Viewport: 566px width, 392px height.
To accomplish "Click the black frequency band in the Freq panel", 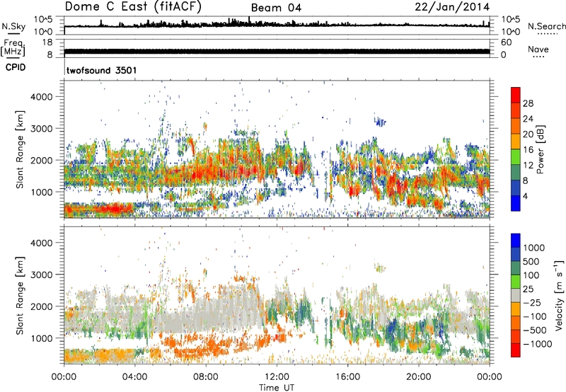I will [x=277, y=51].
